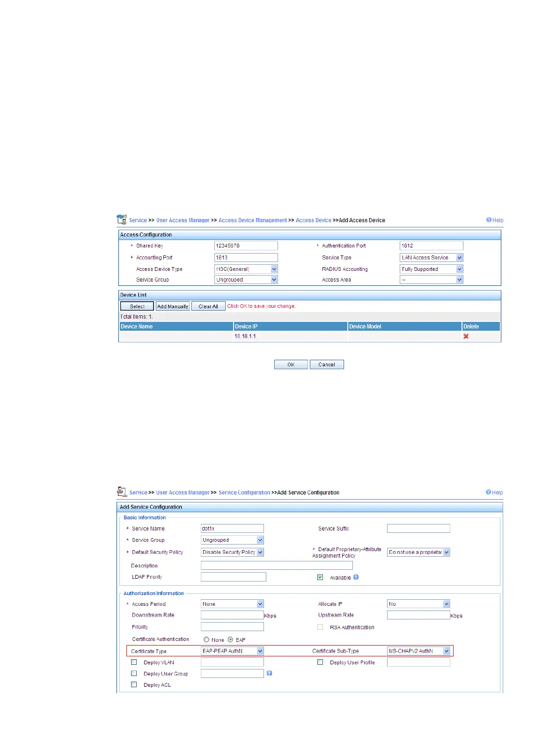Screen dimensions: 557x756
Task: Click the Deploy User Group text field
Action: tap(233, 673)
